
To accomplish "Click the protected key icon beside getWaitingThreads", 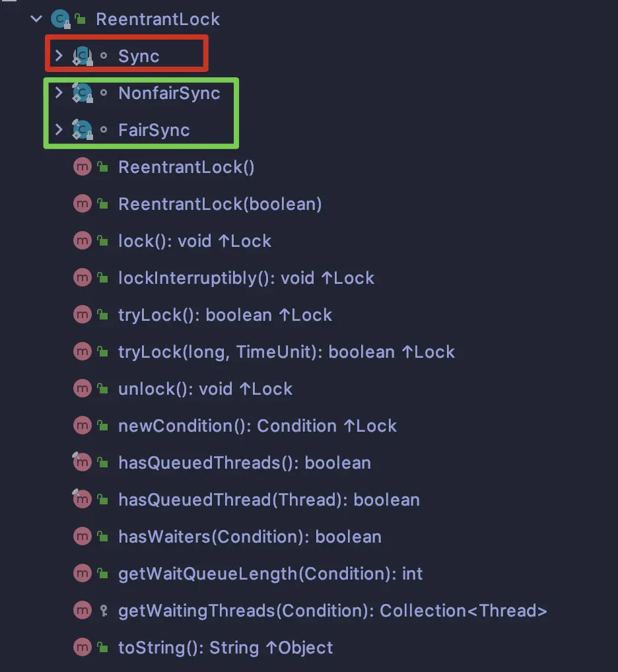I will tap(103, 611).
